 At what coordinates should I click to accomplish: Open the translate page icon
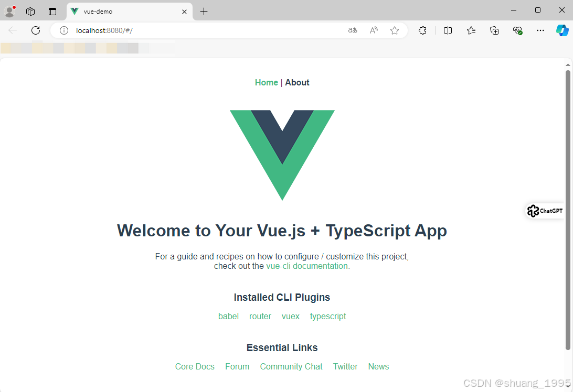353,30
